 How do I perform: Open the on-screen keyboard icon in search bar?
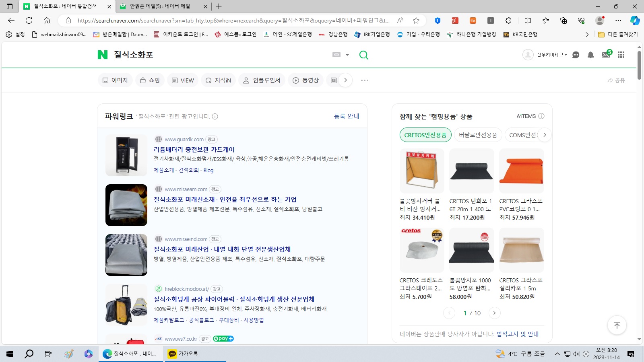coord(336,55)
